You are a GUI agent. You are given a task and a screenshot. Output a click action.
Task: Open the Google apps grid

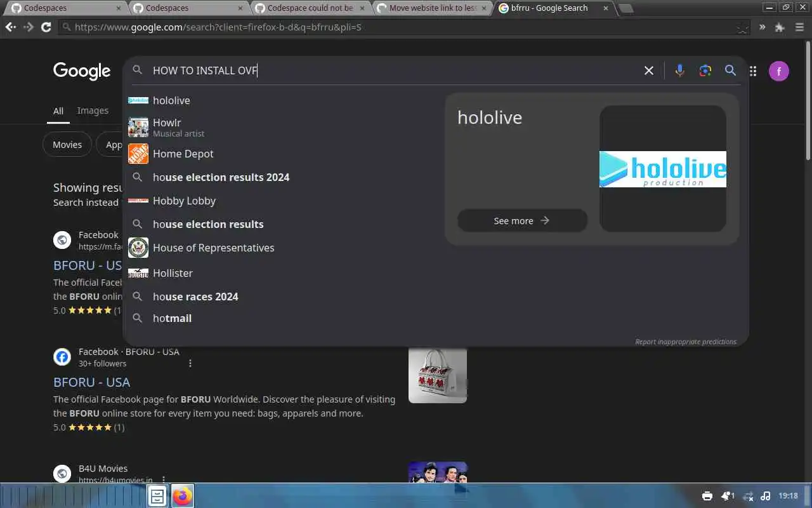(753, 71)
